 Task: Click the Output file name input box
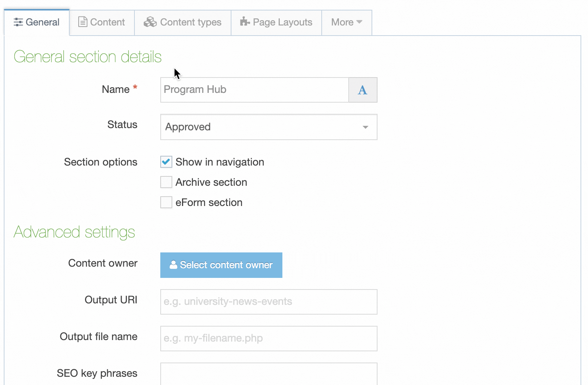(268, 339)
